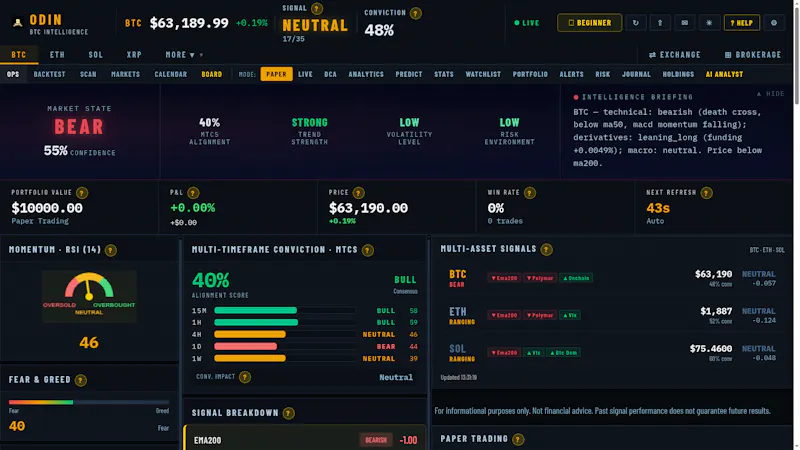800x450 pixels.
Task: Open the round settings icon after Help
Action: (773, 22)
